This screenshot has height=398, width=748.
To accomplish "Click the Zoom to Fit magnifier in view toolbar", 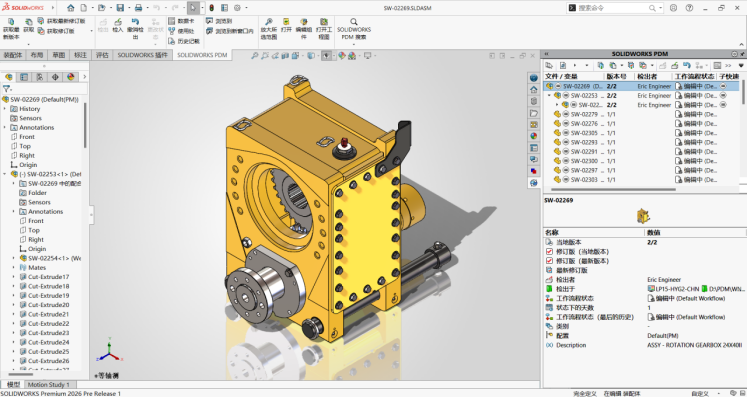I will 255,56.
